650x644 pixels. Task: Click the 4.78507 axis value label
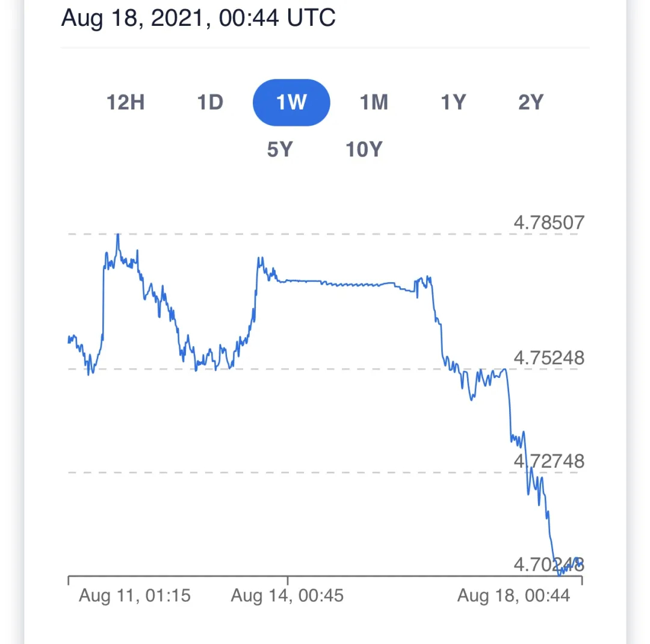click(x=549, y=223)
